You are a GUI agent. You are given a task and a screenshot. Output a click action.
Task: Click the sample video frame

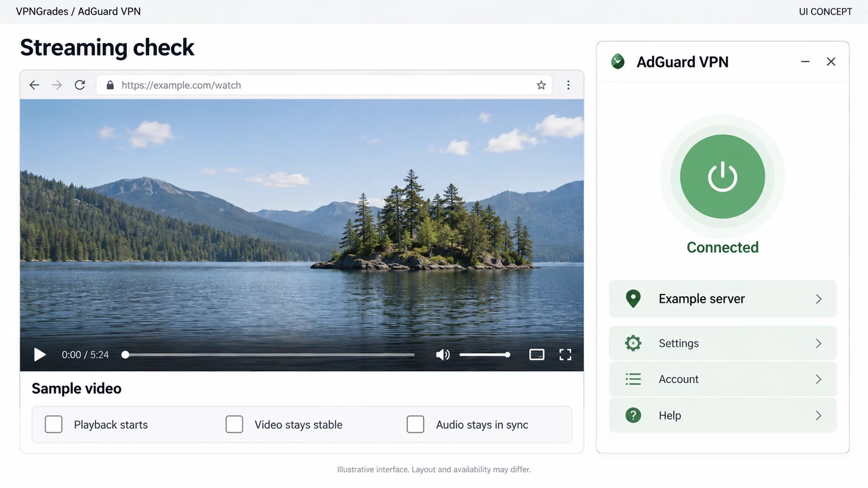[302, 235]
